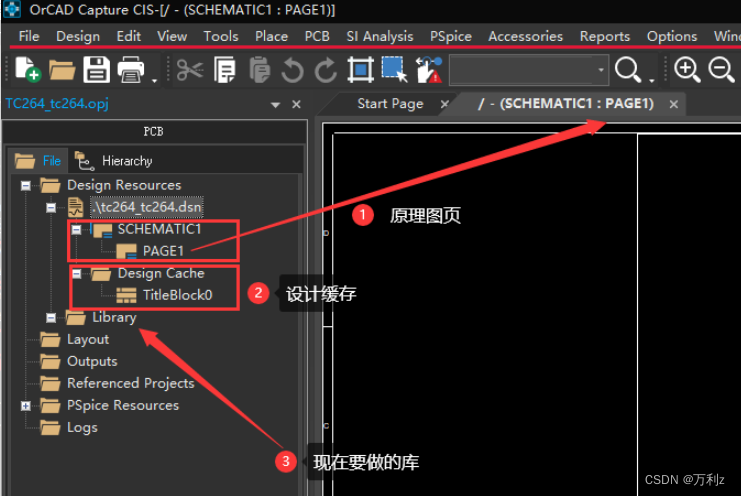Click the Zoom In magnifier icon

[687, 69]
